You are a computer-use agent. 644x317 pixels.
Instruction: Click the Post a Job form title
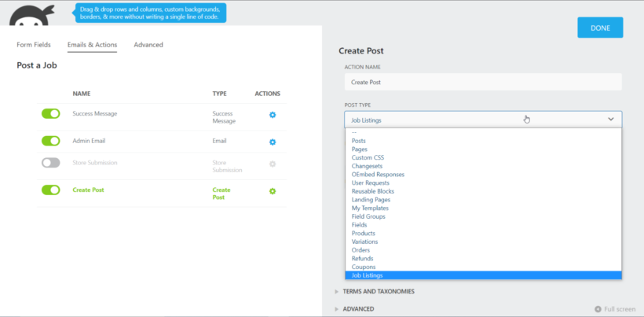37,65
